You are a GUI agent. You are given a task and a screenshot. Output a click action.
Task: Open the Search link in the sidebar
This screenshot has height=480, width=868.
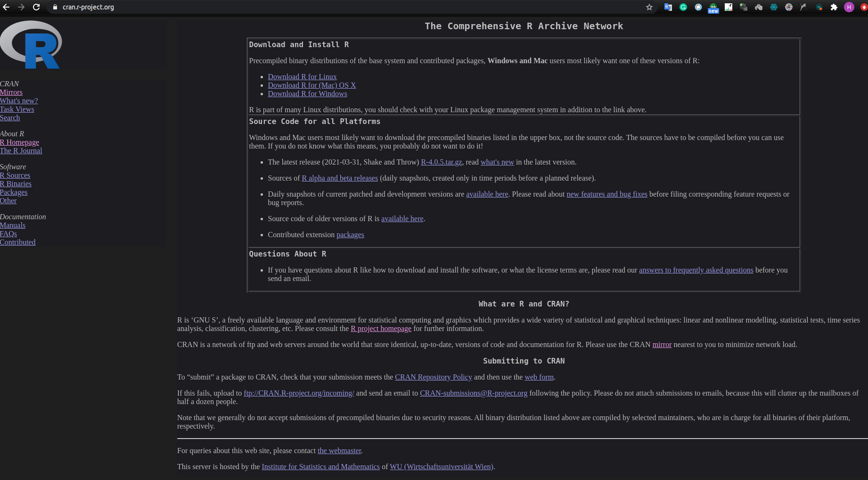pyautogui.click(x=10, y=118)
